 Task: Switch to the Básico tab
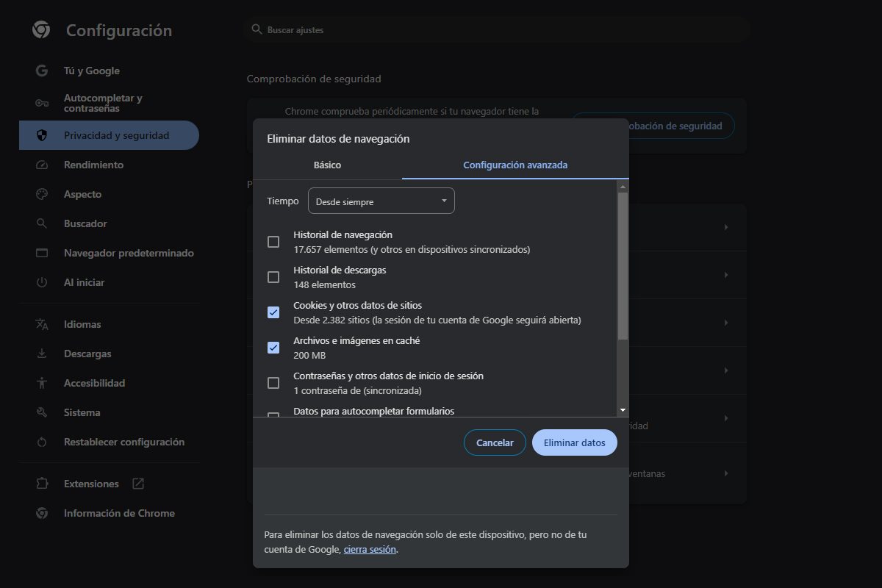point(327,165)
